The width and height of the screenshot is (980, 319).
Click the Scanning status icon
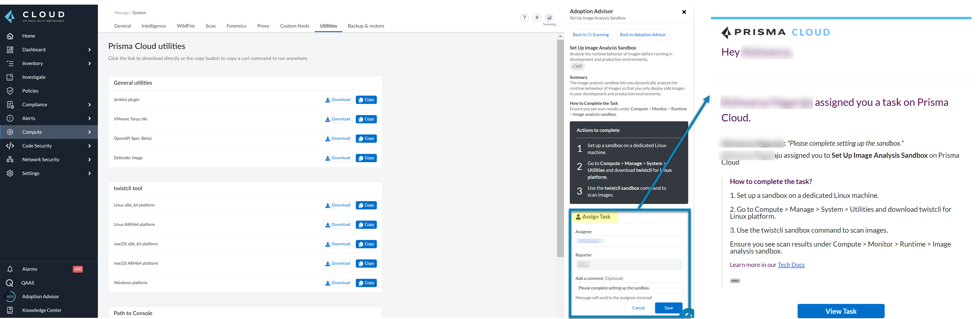click(550, 18)
